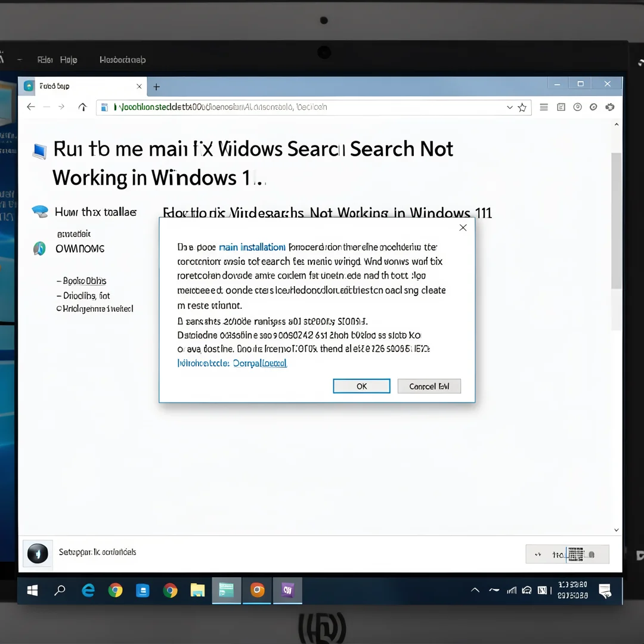
Task: Click the second dashed sidebar list item
Action: [83, 296]
